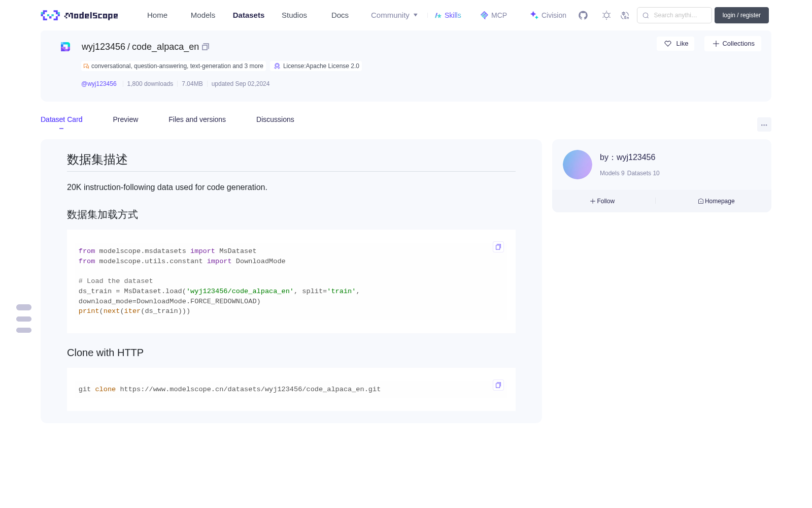Click the '1,800 downloads' text

pos(150,84)
